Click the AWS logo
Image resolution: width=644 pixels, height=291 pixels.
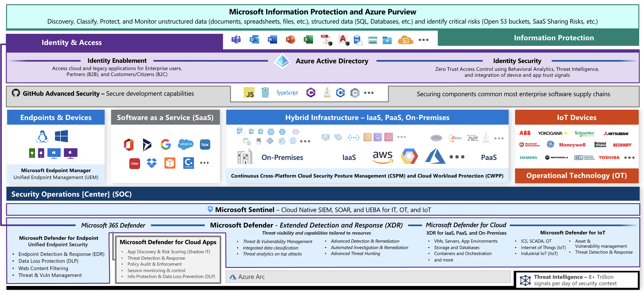click(382, 157)
